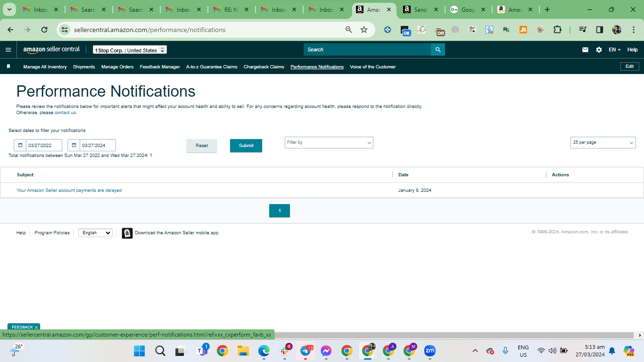
Task: Switch to the 'RE: N' Gmail tab
Action: pyautogui.click(x=231, y=9)
